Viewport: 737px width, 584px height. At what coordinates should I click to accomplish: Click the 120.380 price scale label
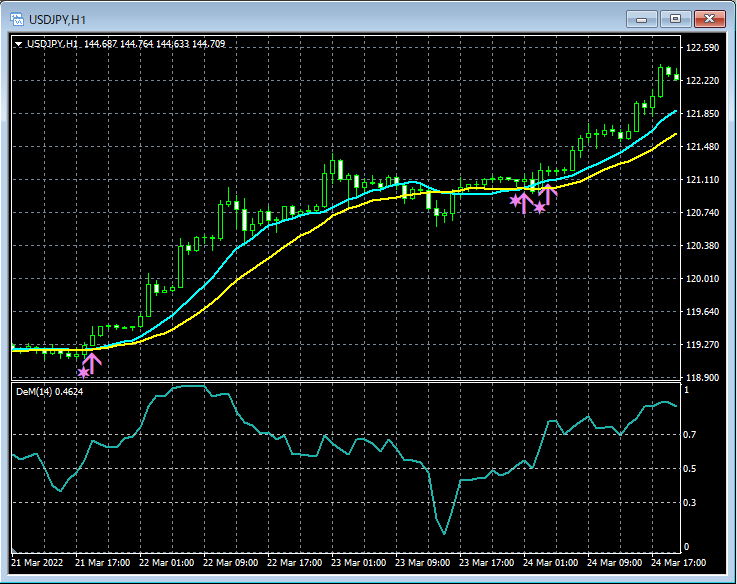[x=703, y=245]
